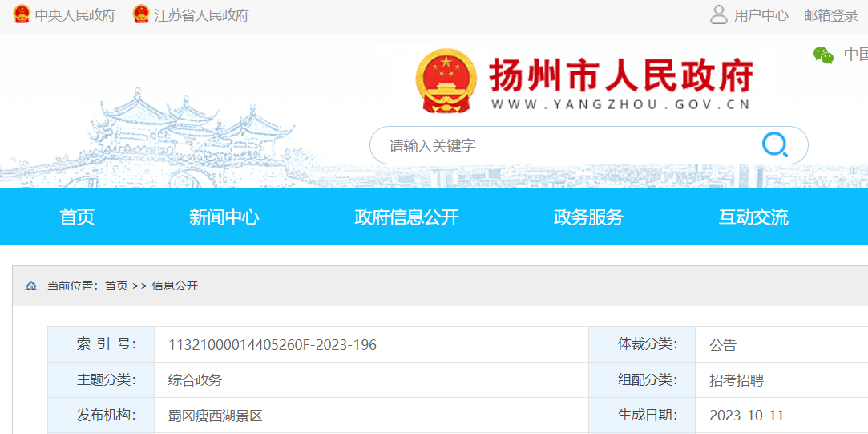The width and height of the screenshot is (868, 434).
Task: Click the magnifier search icon
Action: [774, 145]
